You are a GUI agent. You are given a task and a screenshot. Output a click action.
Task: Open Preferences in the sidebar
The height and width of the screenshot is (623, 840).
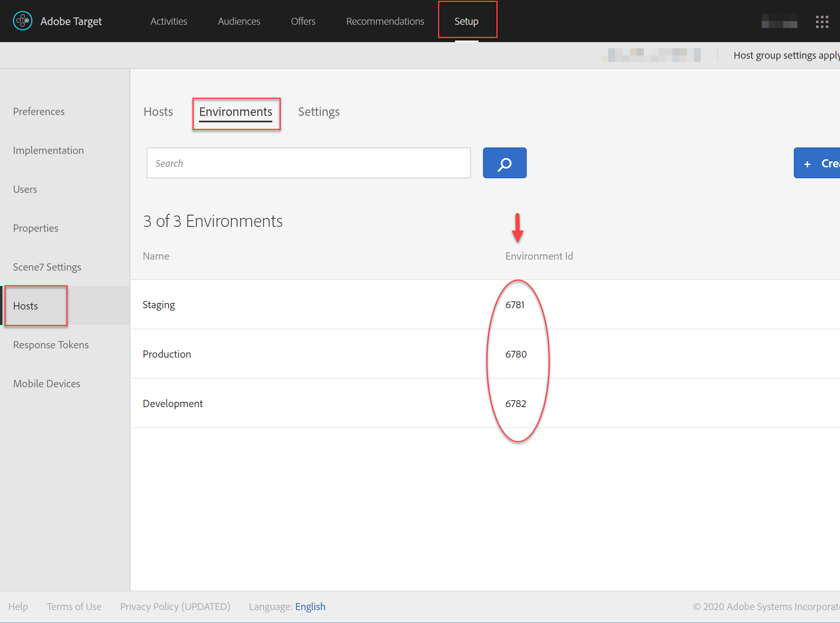[x=38, y=111]
